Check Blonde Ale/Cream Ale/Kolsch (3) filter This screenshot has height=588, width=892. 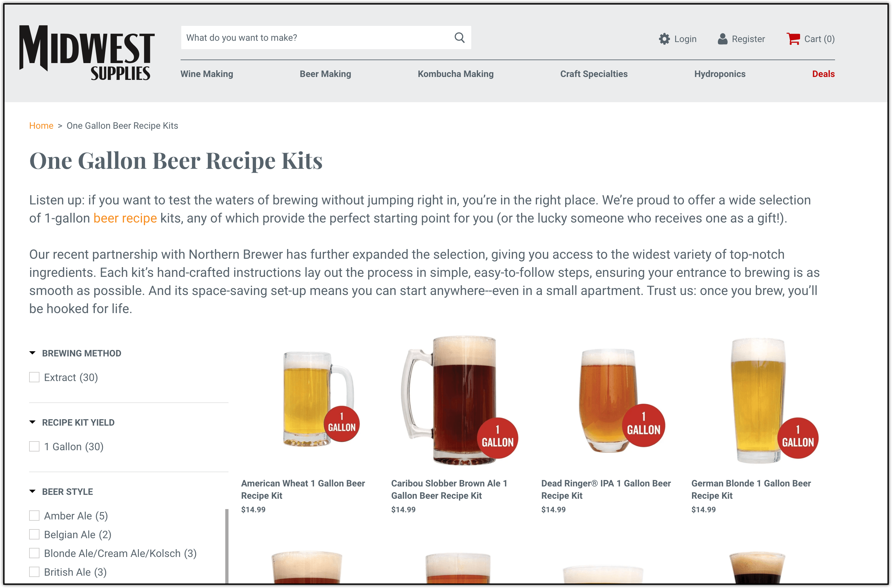34,553
